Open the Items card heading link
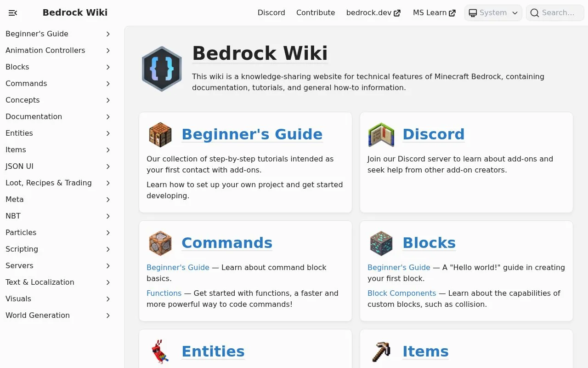This screenshot has width=588, height=368. pos(425,351)
